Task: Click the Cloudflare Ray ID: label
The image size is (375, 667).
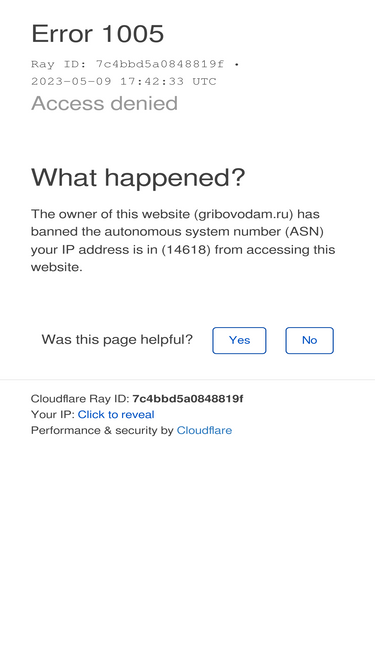Action: click(x=80, y=399)
